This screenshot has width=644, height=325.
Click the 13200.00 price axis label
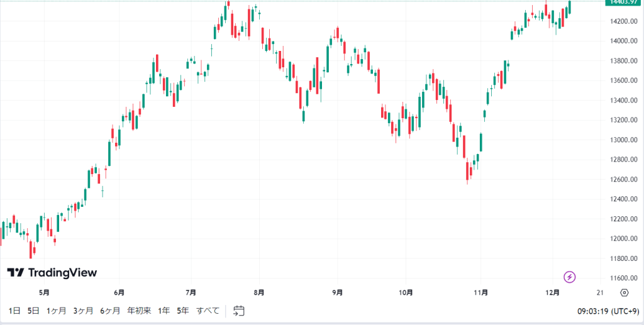tap(623, 120)
